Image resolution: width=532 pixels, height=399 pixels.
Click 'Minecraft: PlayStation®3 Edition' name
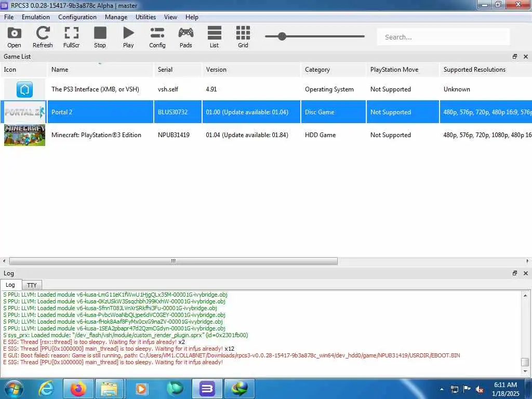(x=96, y=135)
